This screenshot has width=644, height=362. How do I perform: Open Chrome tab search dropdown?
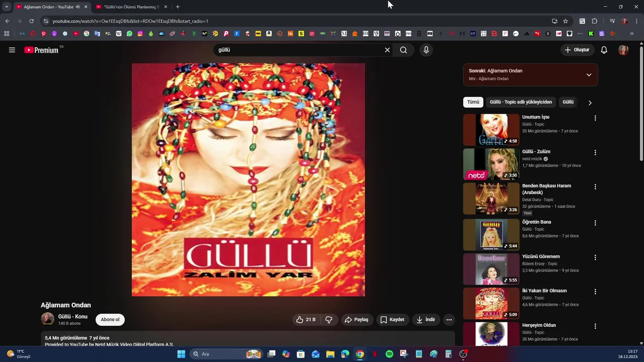[x=7, y=7]
